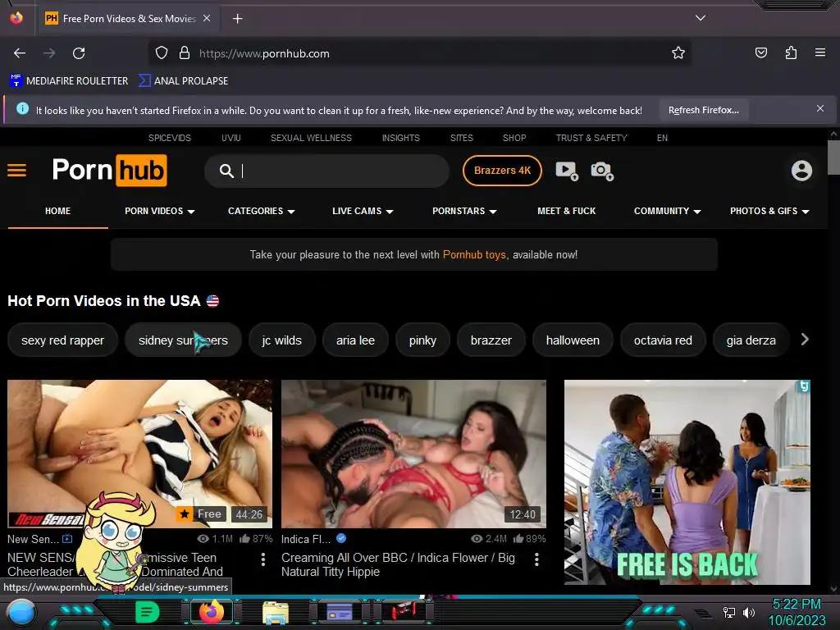Viewport: 840px width, 630px height.
Task: Click the Windows start orb
Action: 22,613
